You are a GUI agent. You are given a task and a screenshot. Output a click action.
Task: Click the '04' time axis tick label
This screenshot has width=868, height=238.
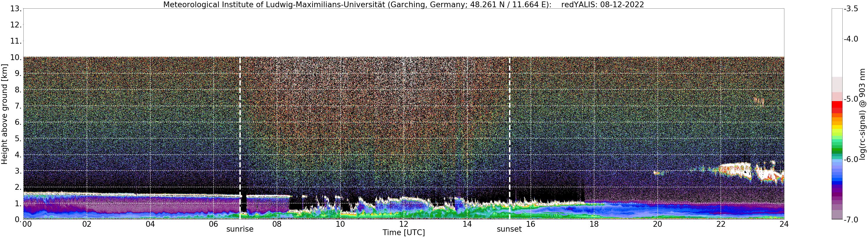click(150, 224)
